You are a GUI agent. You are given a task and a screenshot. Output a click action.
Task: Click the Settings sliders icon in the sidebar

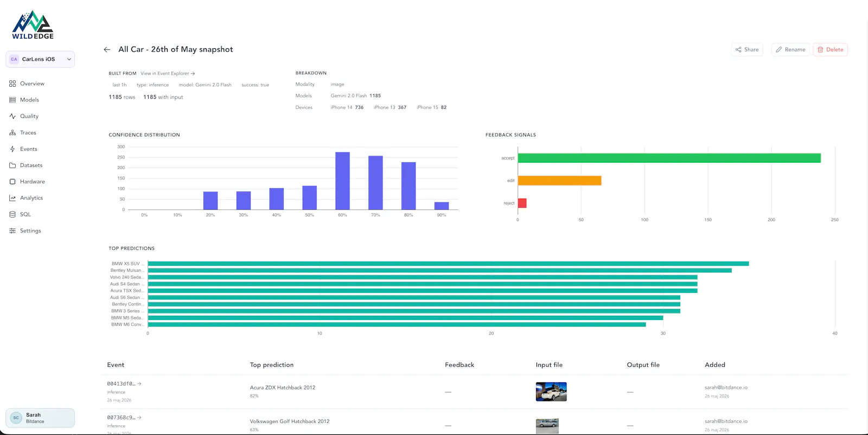pyautogui.click(x=12, y=231)
